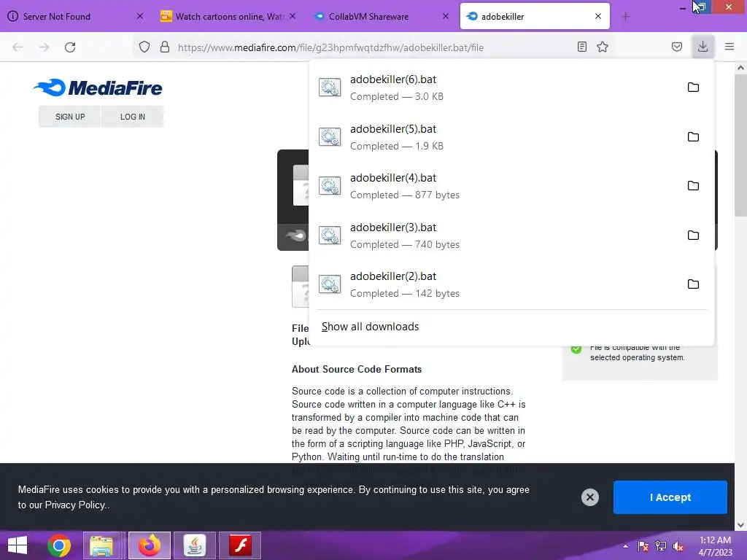Click the LOG IN button
Image resolution: width=747 pixels, height=560 pixels.
point(133,117)
